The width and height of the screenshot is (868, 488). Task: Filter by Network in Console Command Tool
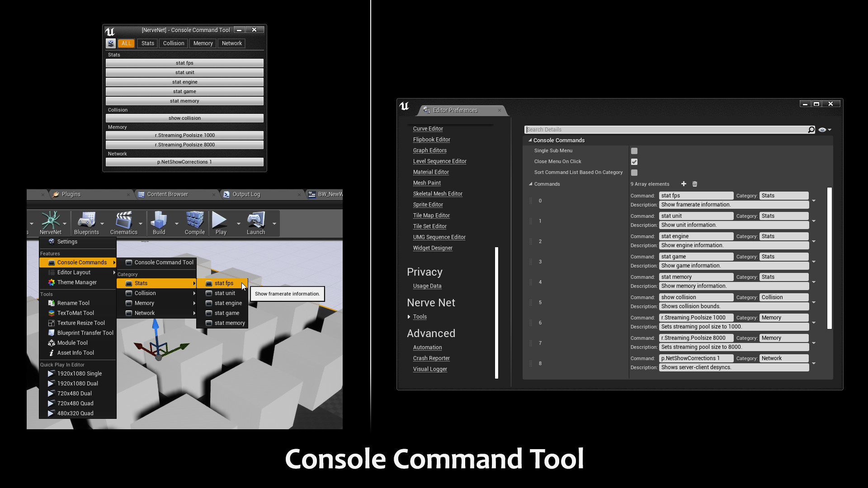pos(232,43)
